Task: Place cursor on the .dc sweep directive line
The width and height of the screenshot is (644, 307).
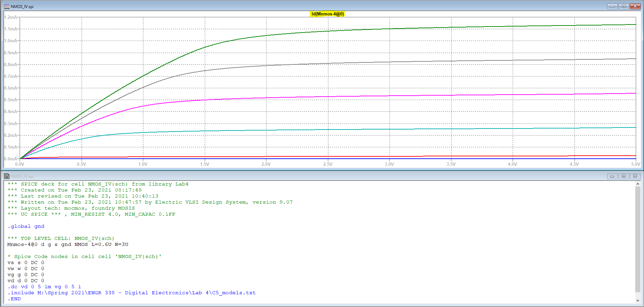Action: [44, 287]
